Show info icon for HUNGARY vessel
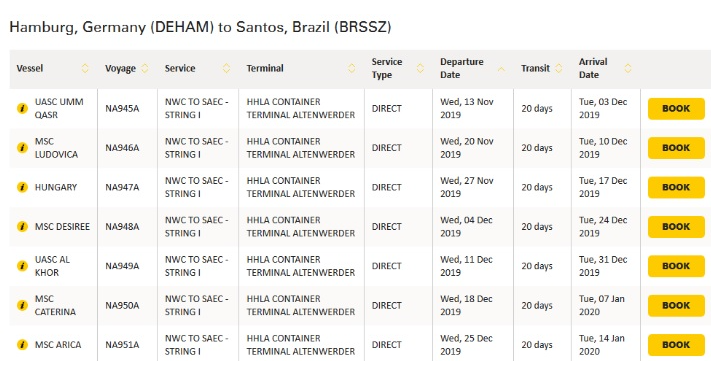 [22, 187]
